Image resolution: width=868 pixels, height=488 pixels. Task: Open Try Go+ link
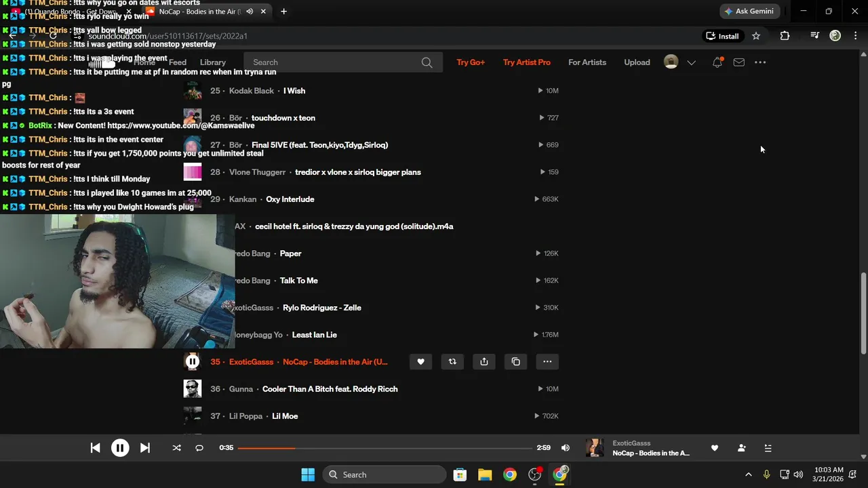pyautogui.click(x=471, y=62)
